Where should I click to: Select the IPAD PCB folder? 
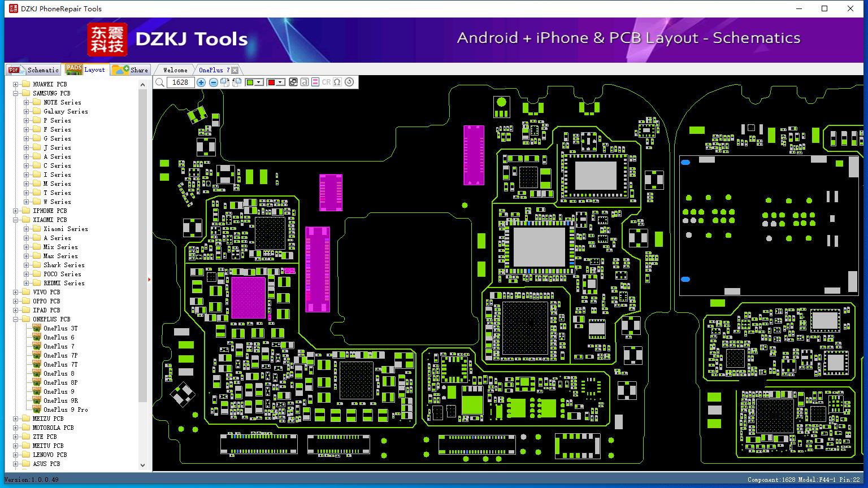pyautogui.click(x=46, y=311)
